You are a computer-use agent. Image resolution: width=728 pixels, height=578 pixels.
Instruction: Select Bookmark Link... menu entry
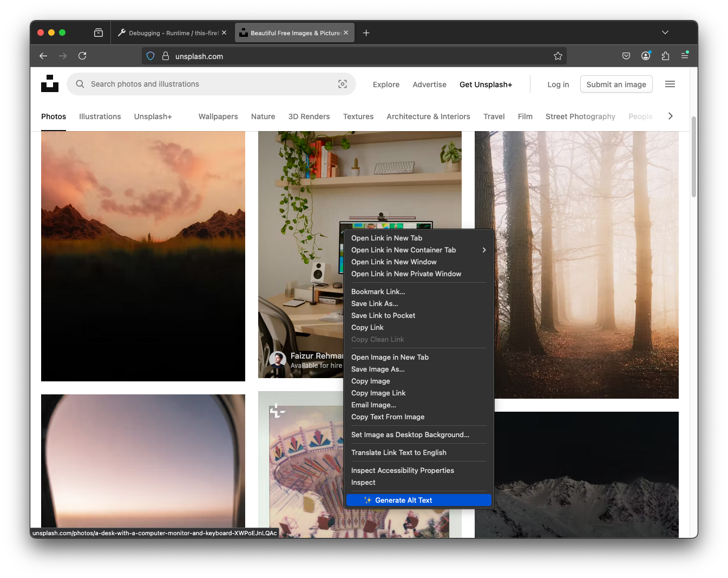419,291
